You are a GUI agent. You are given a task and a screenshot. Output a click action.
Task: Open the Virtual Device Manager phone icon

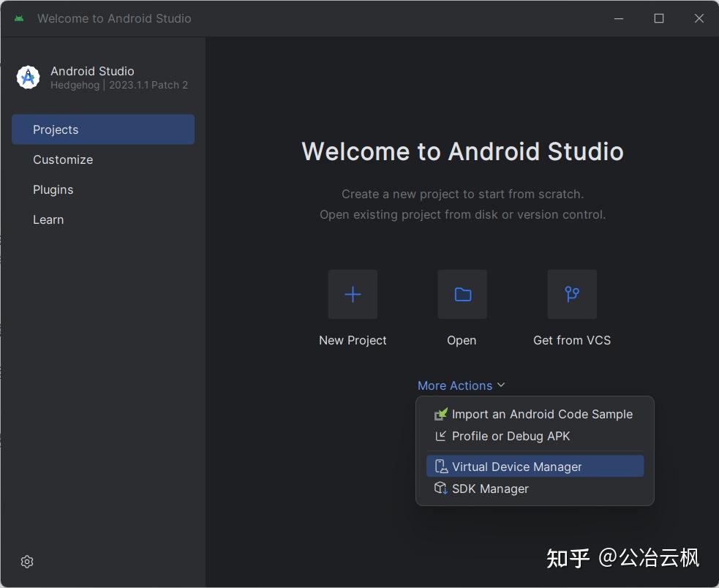click(x=440, y=466)
